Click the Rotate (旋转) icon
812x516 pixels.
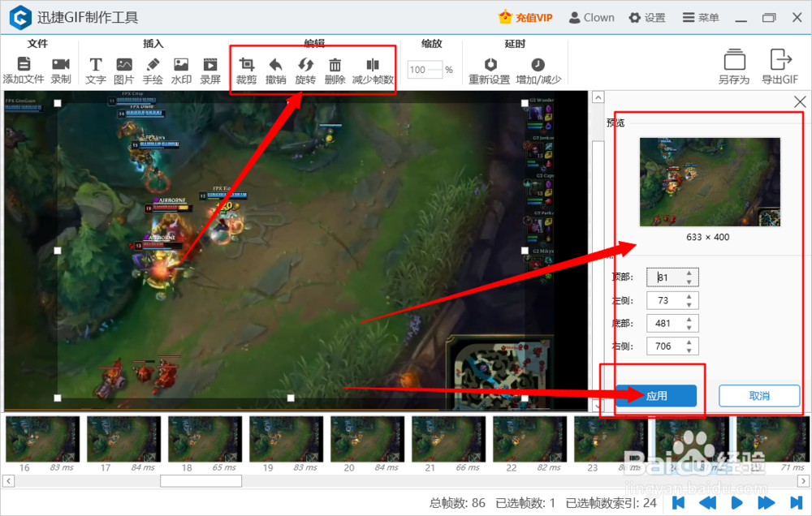click(x=305, y=64)
